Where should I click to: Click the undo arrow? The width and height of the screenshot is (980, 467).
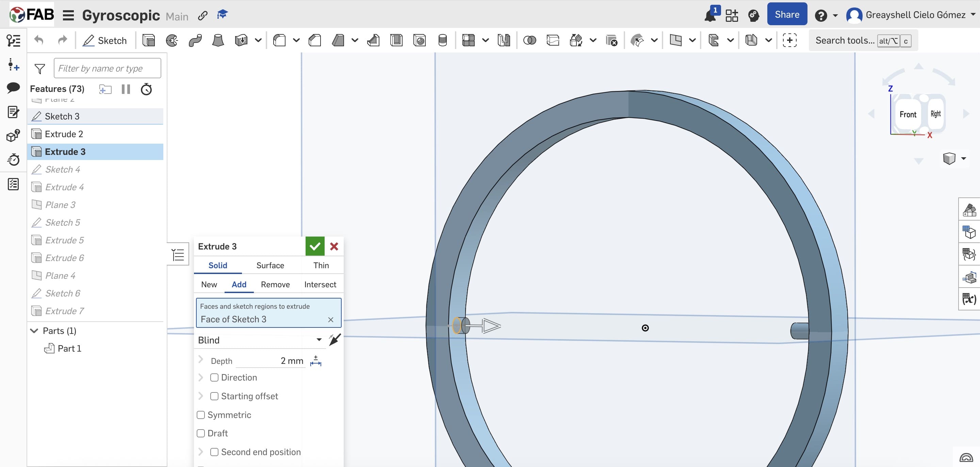39,41
